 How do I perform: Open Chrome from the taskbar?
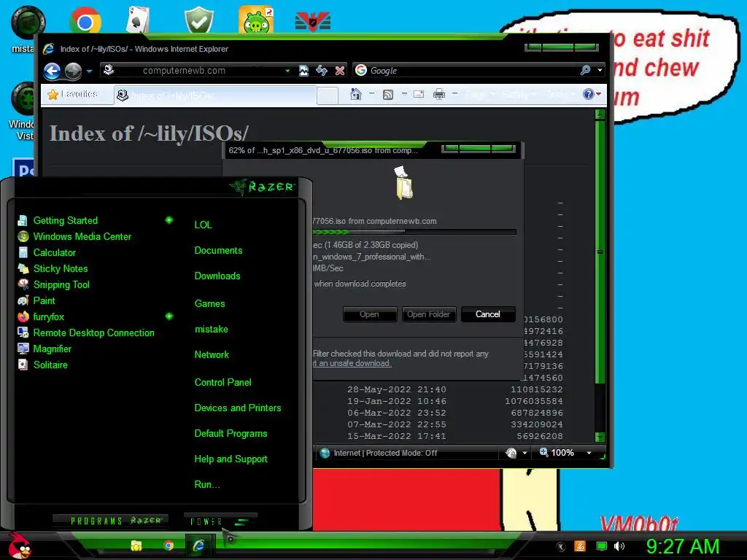click(x=169, y=545)
